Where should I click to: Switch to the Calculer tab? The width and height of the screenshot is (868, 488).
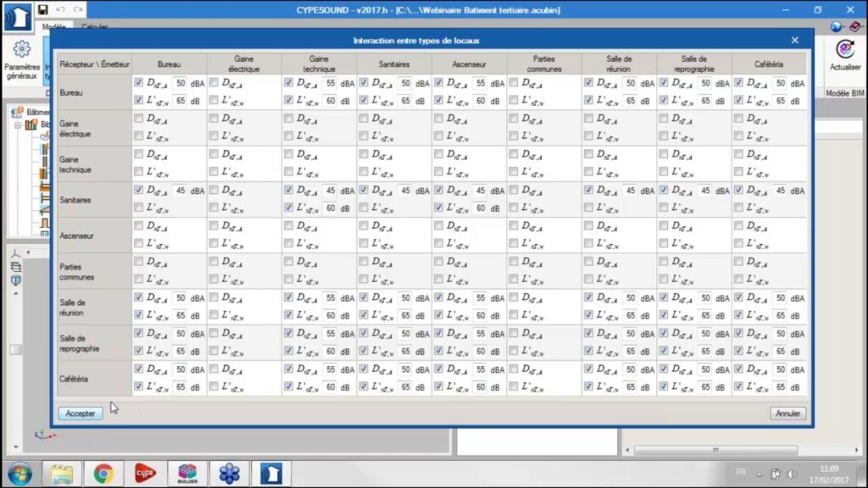(x=94, y=27)
